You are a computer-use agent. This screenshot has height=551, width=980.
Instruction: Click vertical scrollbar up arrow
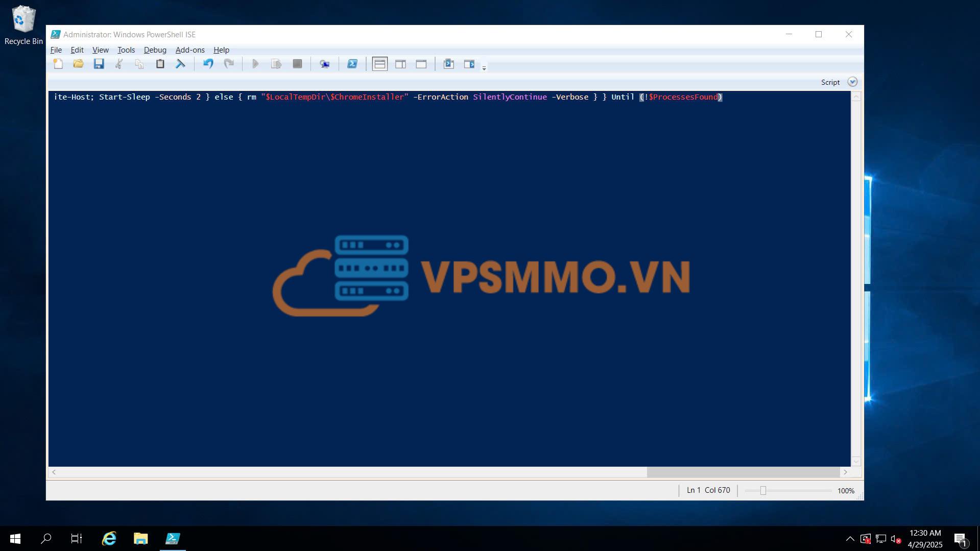[x=856, y=97]
